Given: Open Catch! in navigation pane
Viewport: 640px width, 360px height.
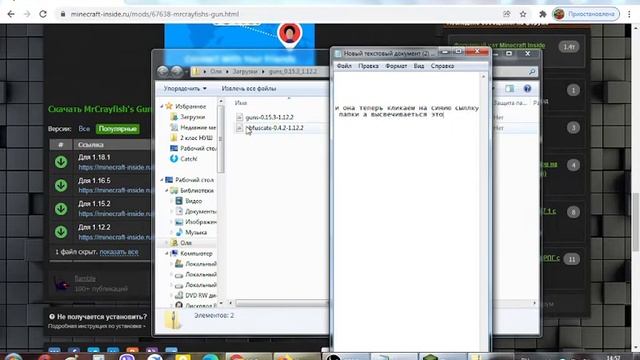Looking at the screenshot, I should (188, 159).
